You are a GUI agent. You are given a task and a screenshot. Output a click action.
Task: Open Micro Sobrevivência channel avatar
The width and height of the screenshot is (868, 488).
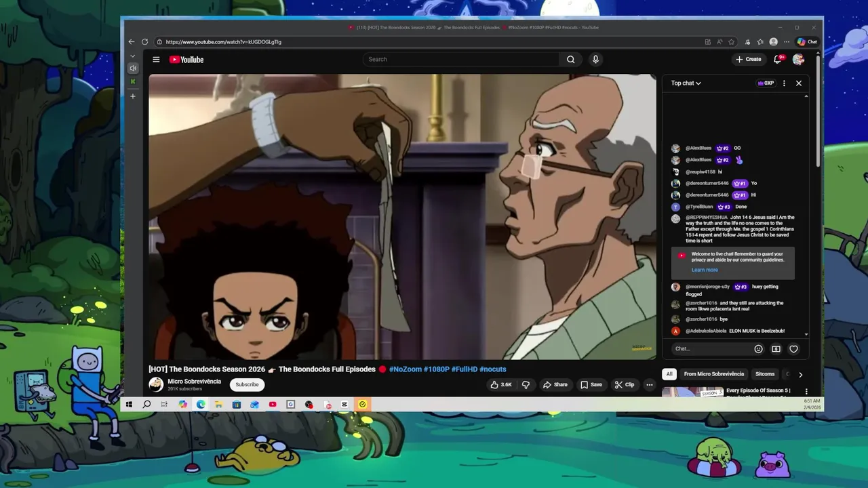point(156,384)
